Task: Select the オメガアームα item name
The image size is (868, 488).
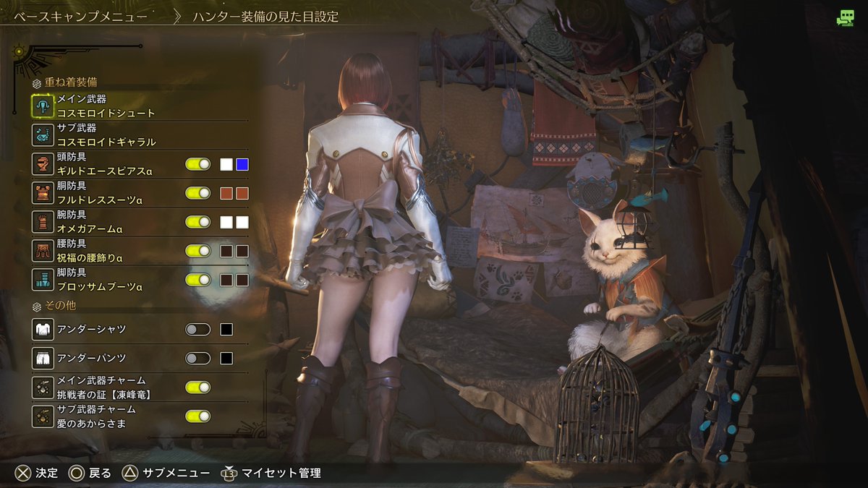Action: [90, 229]
